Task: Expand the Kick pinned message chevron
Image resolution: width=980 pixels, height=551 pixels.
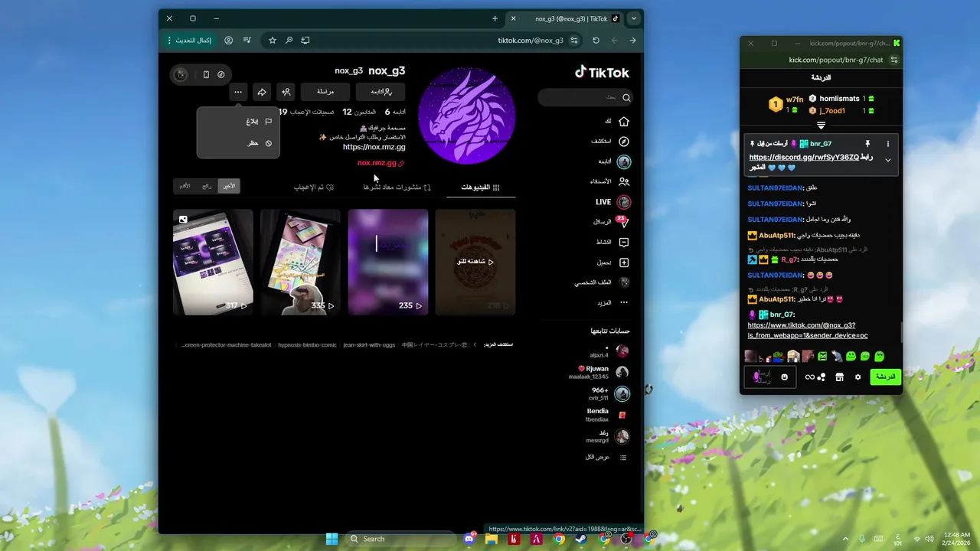Action: 888,160
